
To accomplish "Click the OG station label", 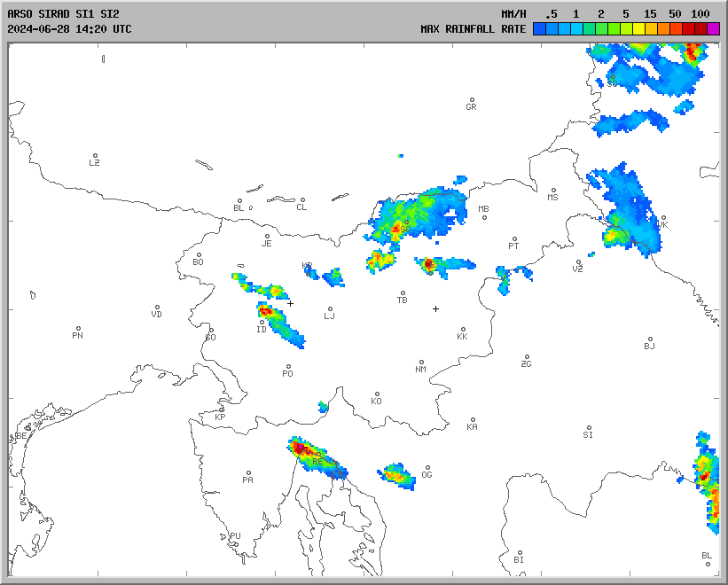I will 427,475.
